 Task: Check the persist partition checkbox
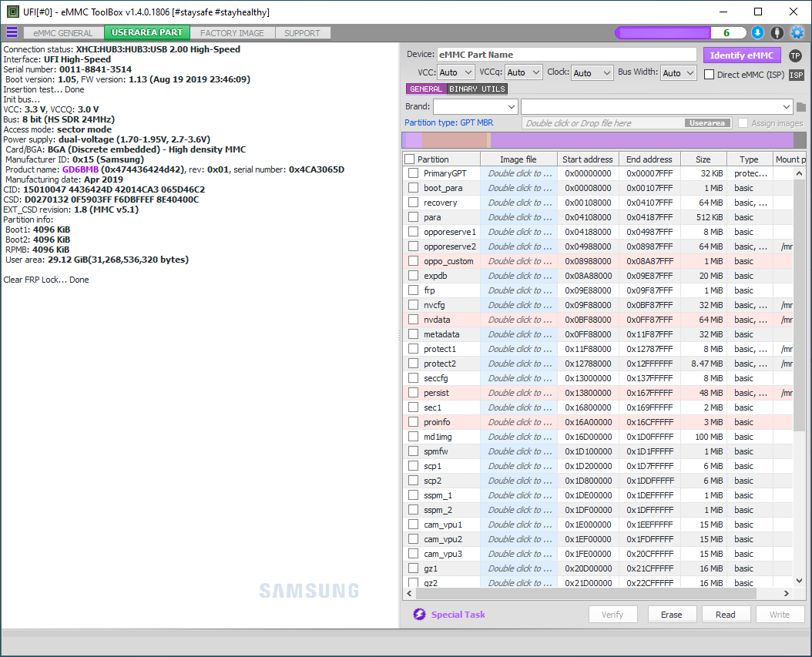413,393
